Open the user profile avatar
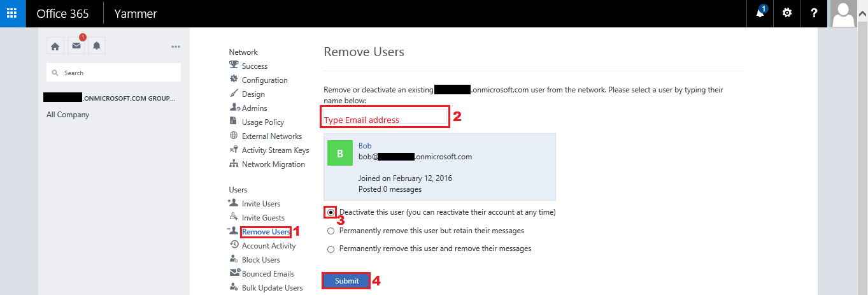 [x=844, y=14]
